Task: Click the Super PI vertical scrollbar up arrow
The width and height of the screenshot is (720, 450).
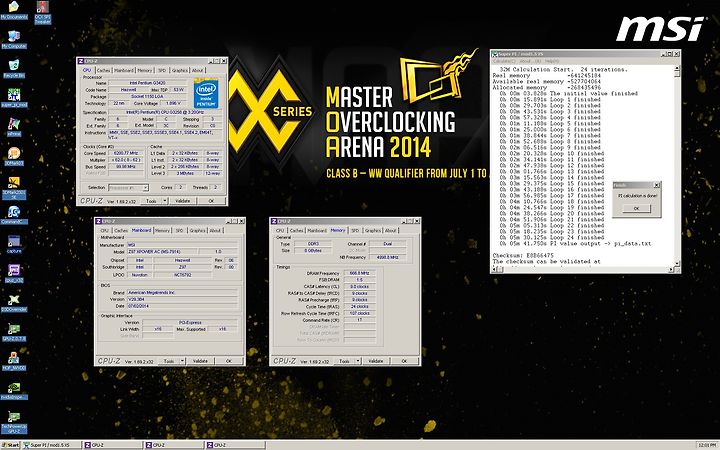Action: (x=676, y=68)
